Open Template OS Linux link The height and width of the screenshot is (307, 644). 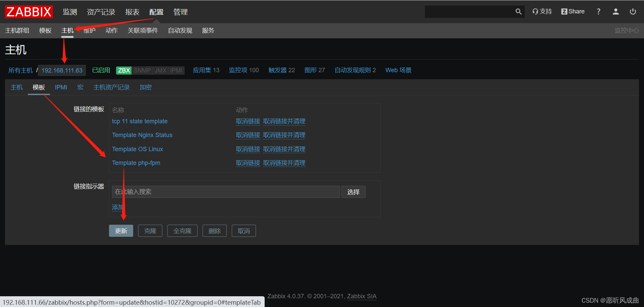138,149
